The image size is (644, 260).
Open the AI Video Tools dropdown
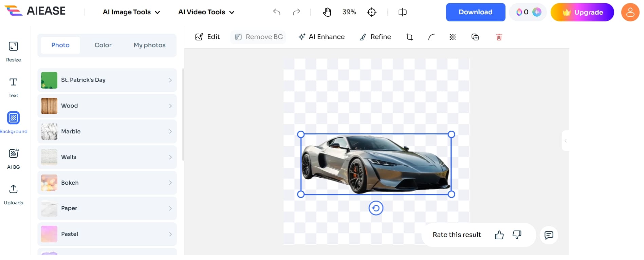(206, 12)
